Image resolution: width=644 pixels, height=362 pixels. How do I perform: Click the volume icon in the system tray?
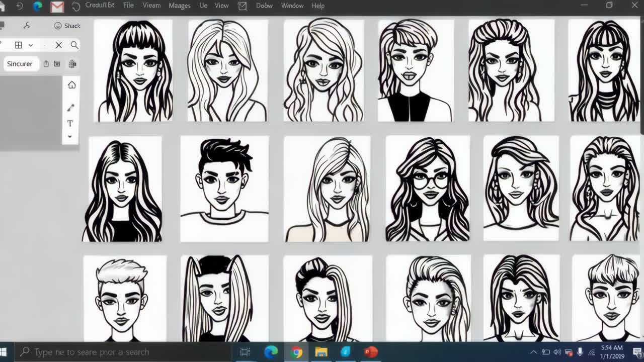pos(556,352)
